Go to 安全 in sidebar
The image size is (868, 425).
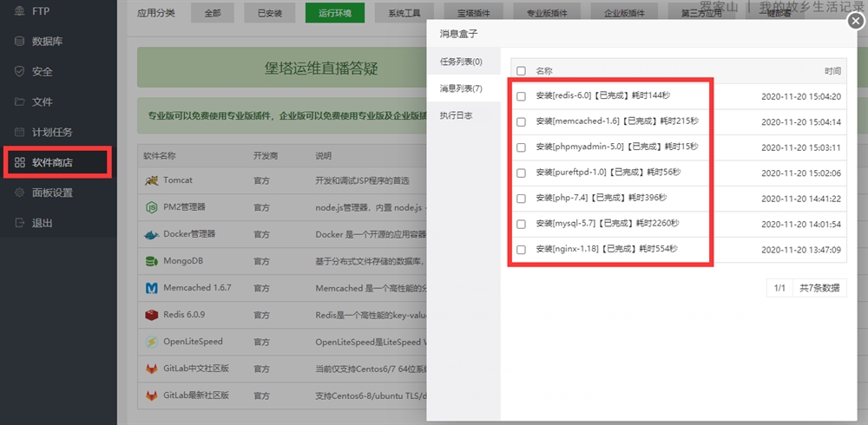(x=42, y=71)
